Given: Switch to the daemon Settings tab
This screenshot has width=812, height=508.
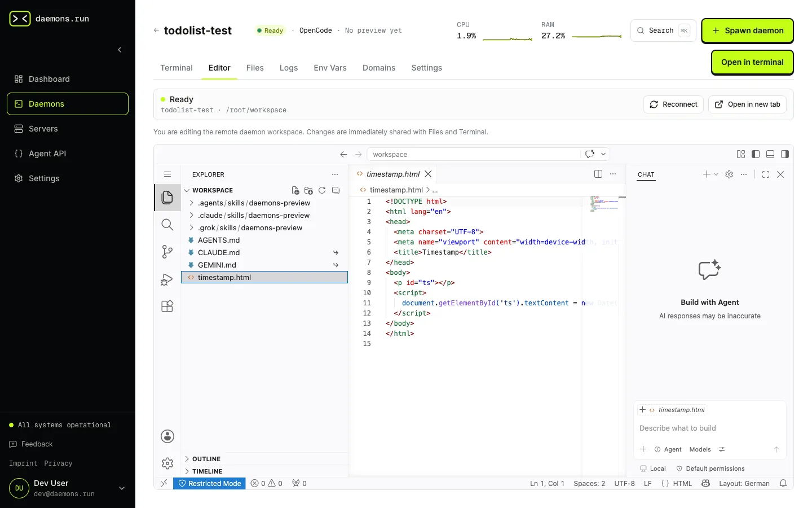Looking at the screenshot, I should (x=427, y=68).
